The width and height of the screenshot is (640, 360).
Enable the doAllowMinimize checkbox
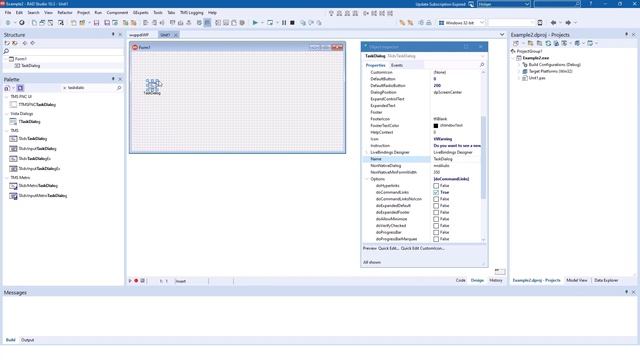(436, 219)
